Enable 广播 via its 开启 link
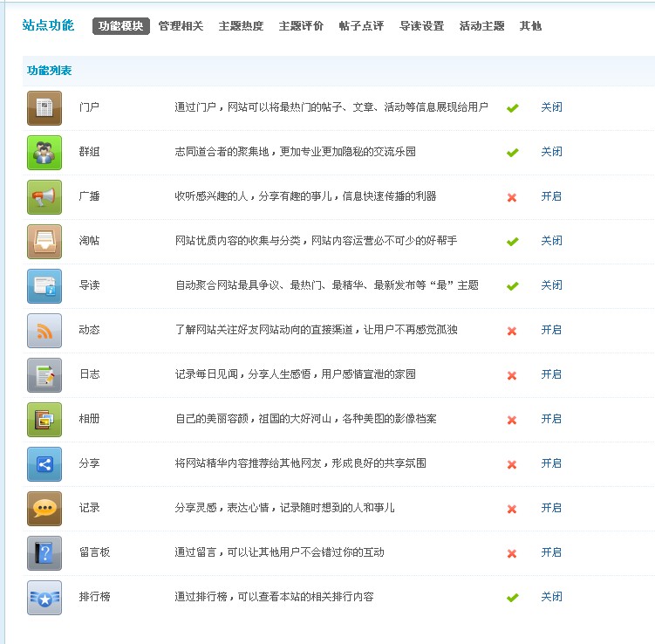The height and width of the screenshot is (644, 655). pyautogui.click(x=551, y=196)
